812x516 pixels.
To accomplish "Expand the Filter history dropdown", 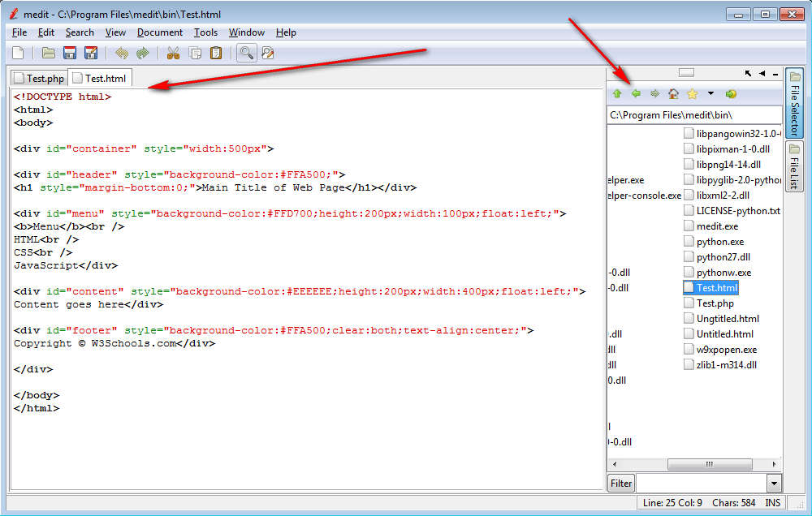I will 773,483.
